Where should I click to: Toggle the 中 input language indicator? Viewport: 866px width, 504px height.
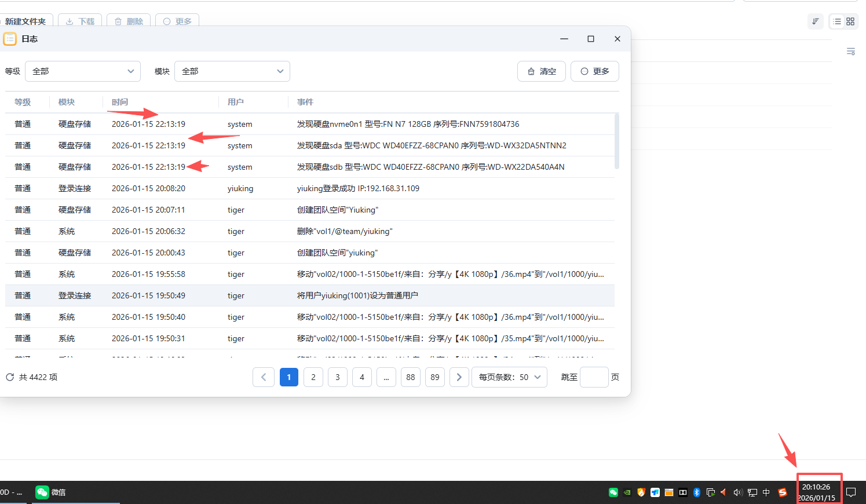click(x=766, y=492)
